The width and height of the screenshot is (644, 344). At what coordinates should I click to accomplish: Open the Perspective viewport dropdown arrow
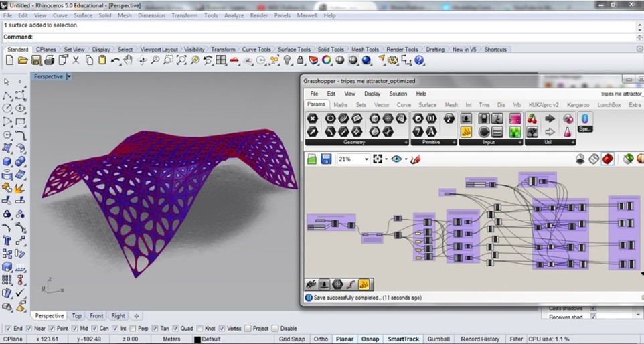pyautogui.click(x=69, y=77)
